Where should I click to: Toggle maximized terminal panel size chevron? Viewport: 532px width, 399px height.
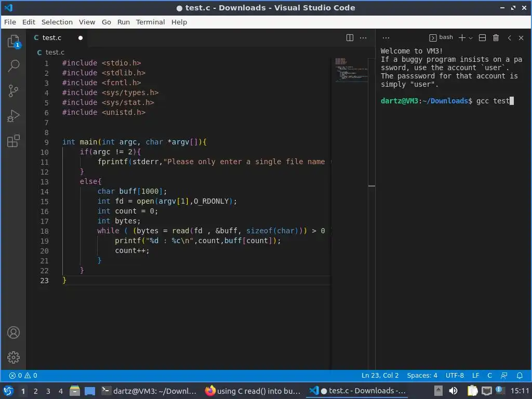509,37
